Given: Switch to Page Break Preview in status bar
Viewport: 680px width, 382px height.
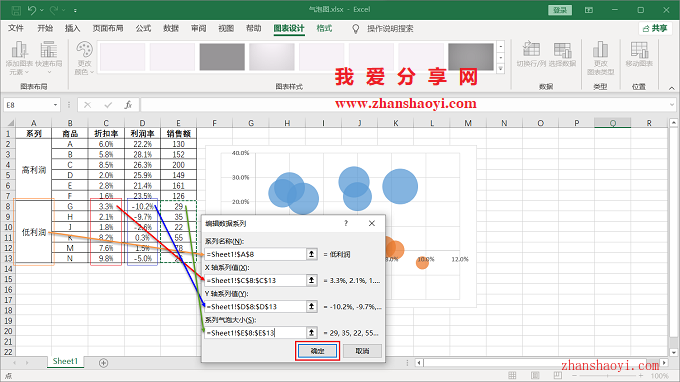Looking at the screenshot, I should pos(558,375).
